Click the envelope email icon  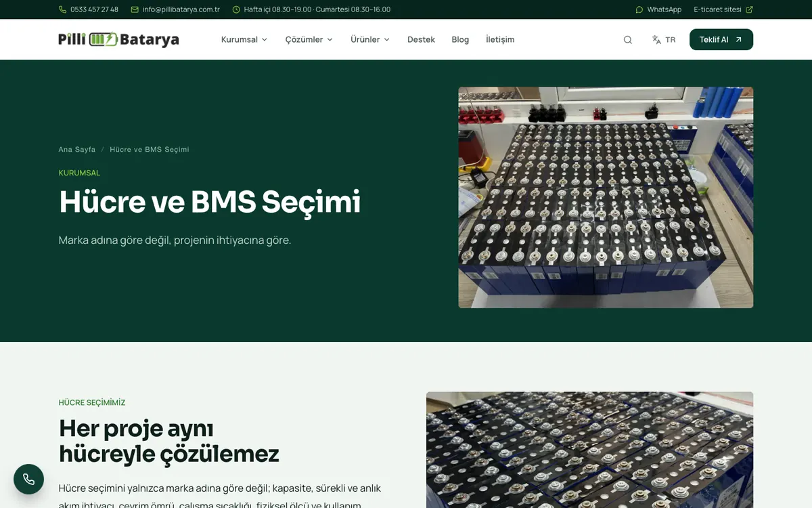point(135,9)
